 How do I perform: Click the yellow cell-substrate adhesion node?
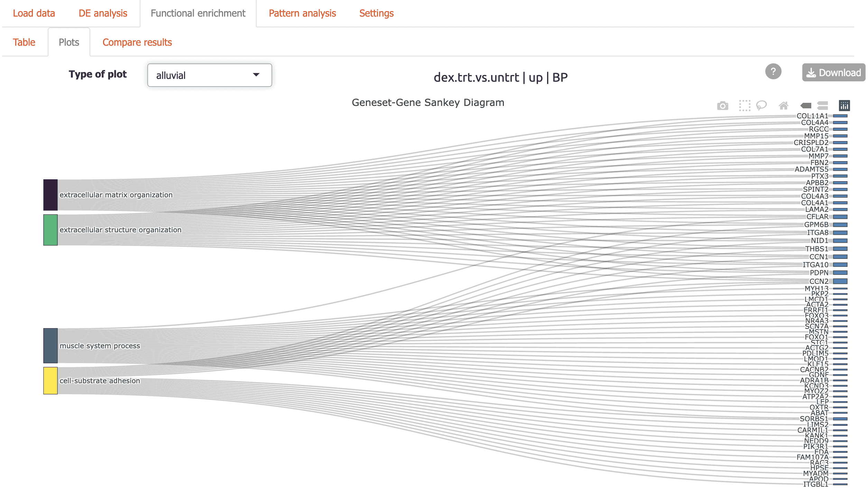tap(50, 380)
